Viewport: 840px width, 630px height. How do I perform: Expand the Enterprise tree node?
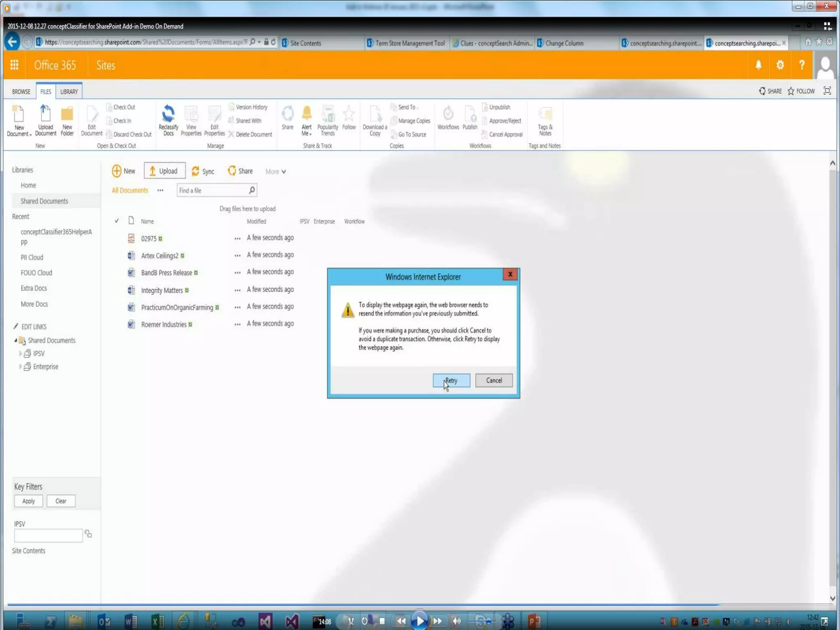[x=20, y=366]
